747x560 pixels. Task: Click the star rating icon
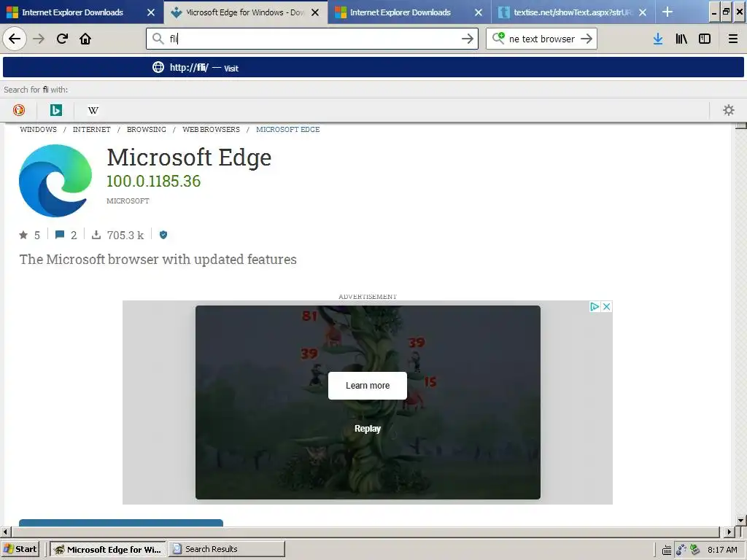23,235
